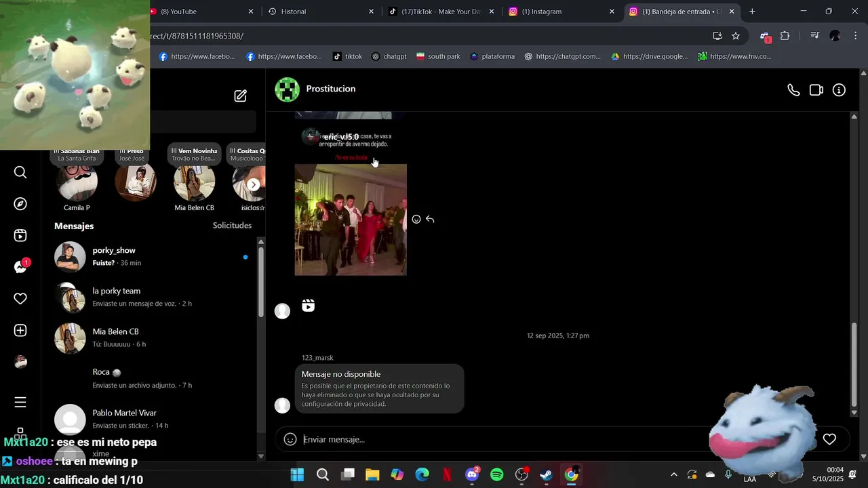Open the Messenger icon with notification badge
The image size is (868, 488).
pos(20,267)
